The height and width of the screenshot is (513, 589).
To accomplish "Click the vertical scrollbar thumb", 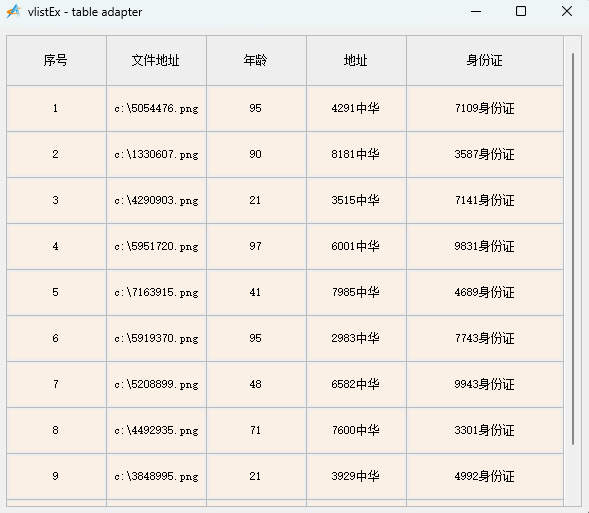I will tap(573, 249).
